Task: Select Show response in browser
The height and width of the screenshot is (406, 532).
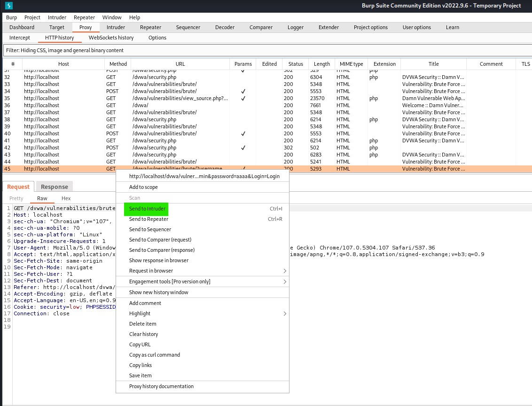Action: coord(203,260)
